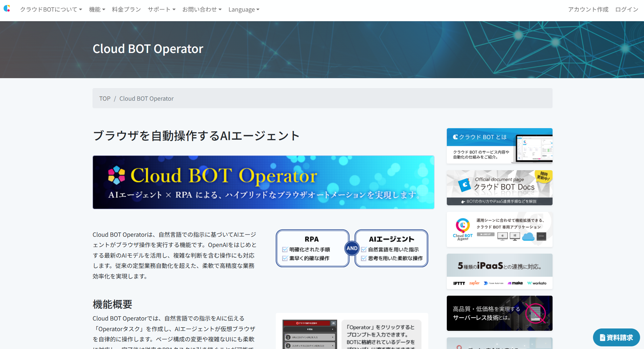Click the blue C logo in Docs banner
The height and width of the screenshot is (349, 644).
pos(465,185)
